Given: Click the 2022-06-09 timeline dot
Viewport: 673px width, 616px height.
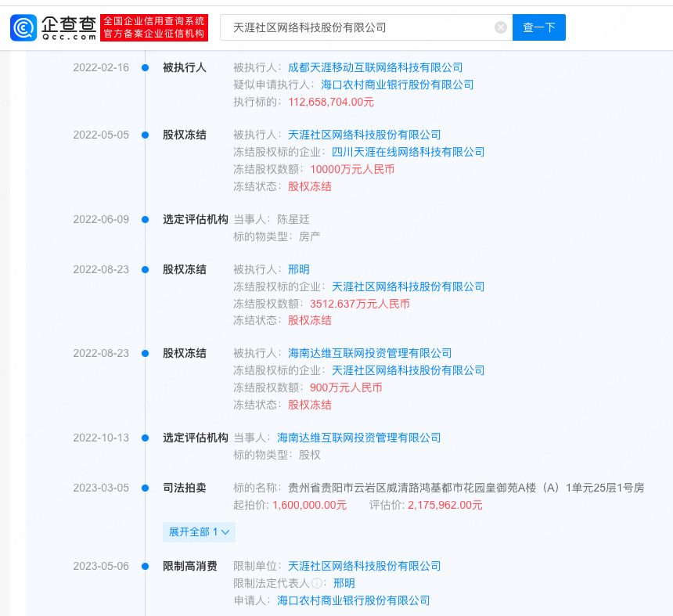Looking at the screenshot, I should [145, 219].
